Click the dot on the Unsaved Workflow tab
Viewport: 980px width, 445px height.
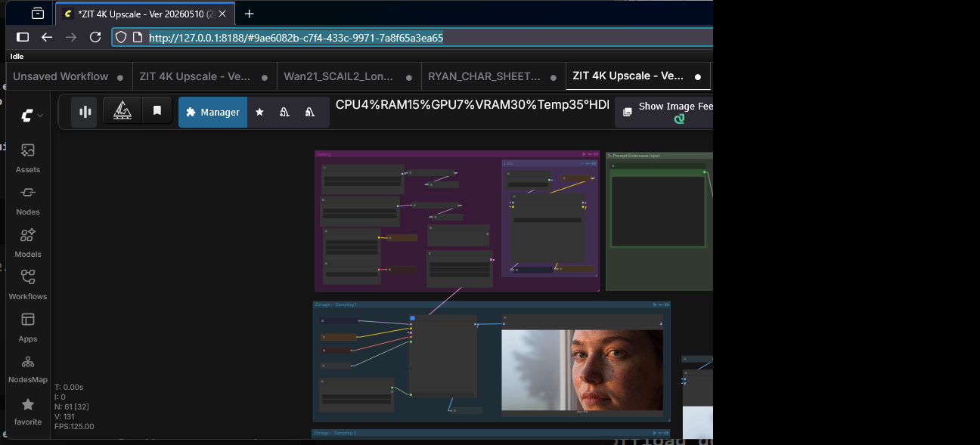tap(119, 77)
